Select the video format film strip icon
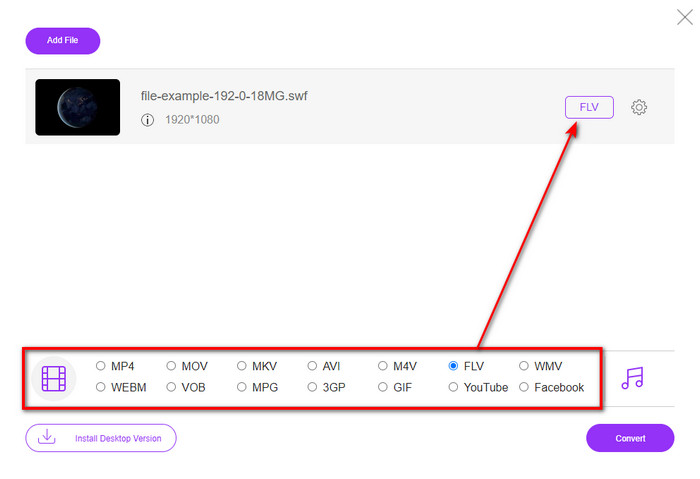This screenshot has height=479, width=700. click(x=54, y=379)
